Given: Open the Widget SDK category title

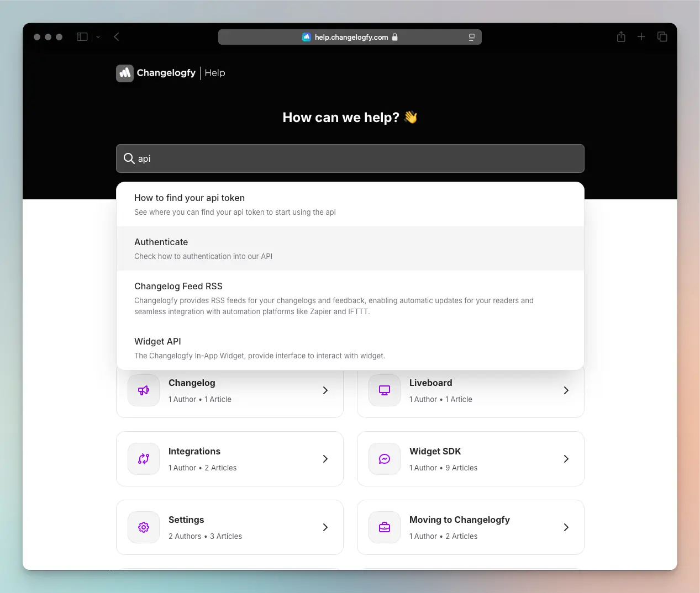Looking at the screenshot, I should [435, 451].
